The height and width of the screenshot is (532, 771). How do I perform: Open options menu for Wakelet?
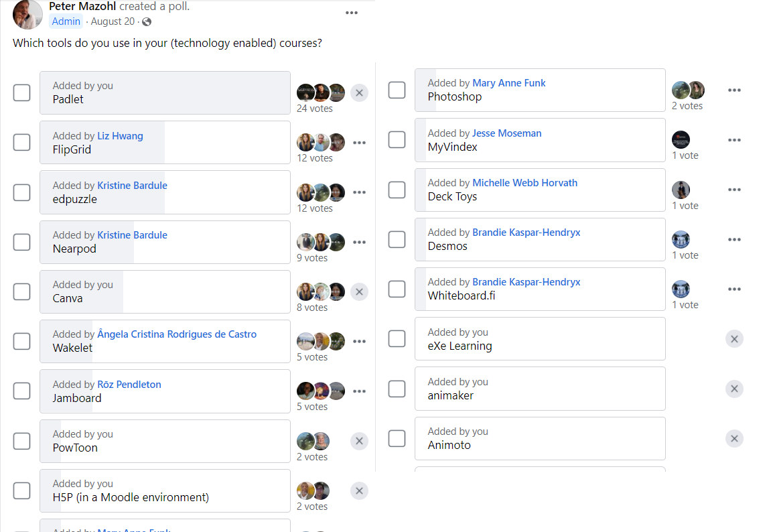point(360,342)
